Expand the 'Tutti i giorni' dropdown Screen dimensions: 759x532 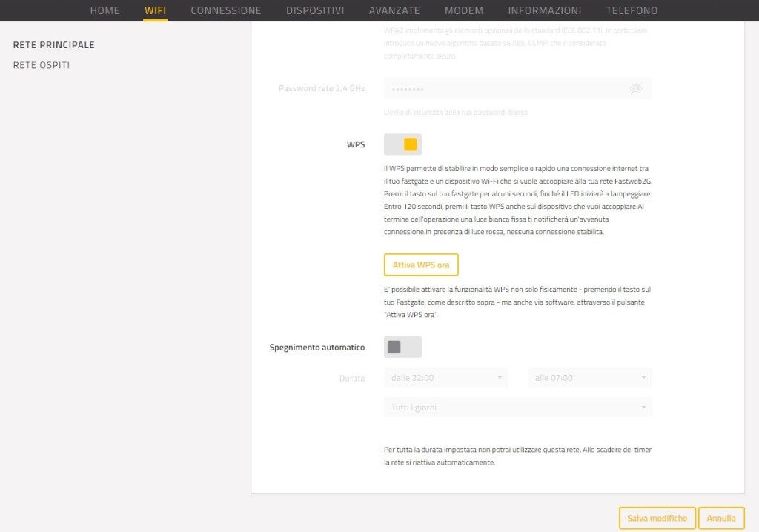click(517, 408)
